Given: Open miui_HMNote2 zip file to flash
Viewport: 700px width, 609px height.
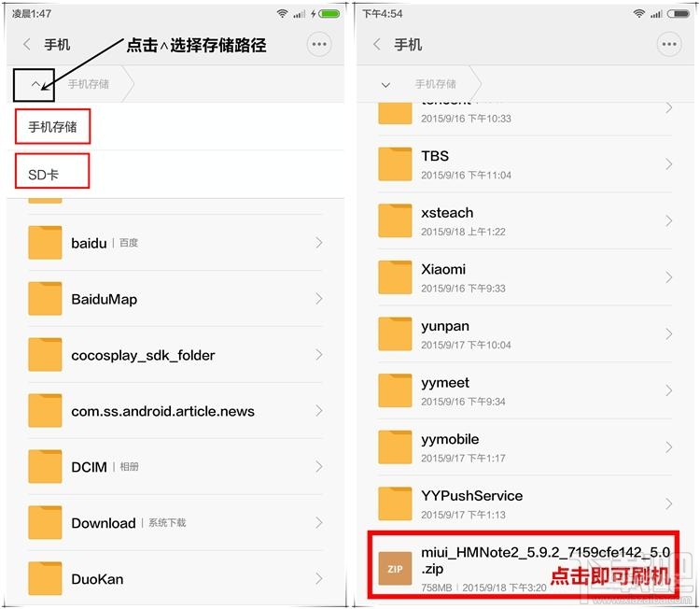Looking at the screenshot, I should pyautogui.click(x=524, y=565).
